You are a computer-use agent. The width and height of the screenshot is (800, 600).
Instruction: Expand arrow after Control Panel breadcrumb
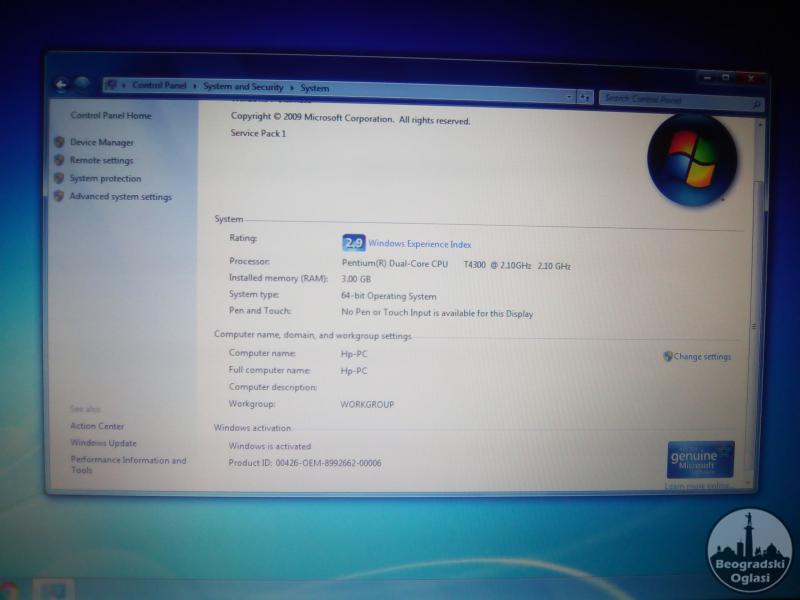(x=195, y=86)
